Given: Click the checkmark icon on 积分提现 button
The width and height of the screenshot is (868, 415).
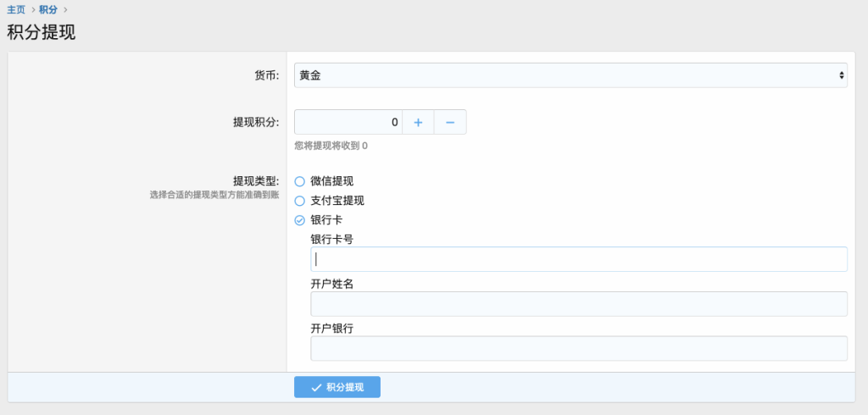Looking at the screenshot, I should coord(316,387).
